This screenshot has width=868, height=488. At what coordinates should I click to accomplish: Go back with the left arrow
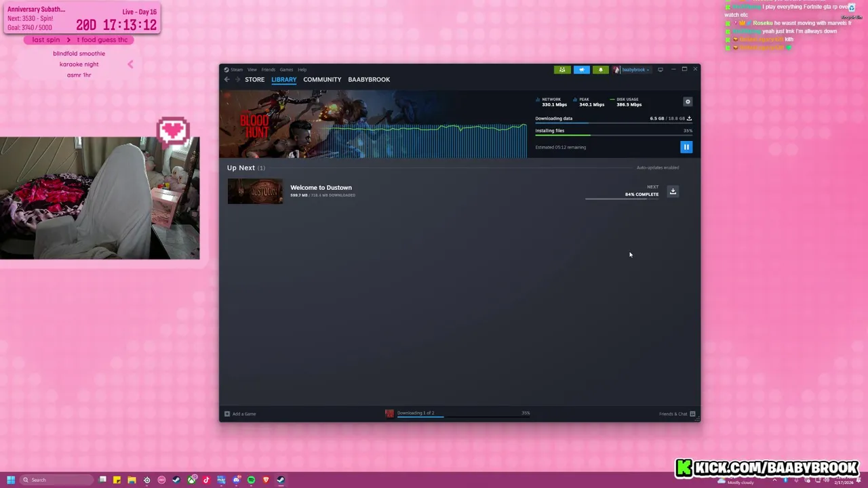click(x=227, y=79)
